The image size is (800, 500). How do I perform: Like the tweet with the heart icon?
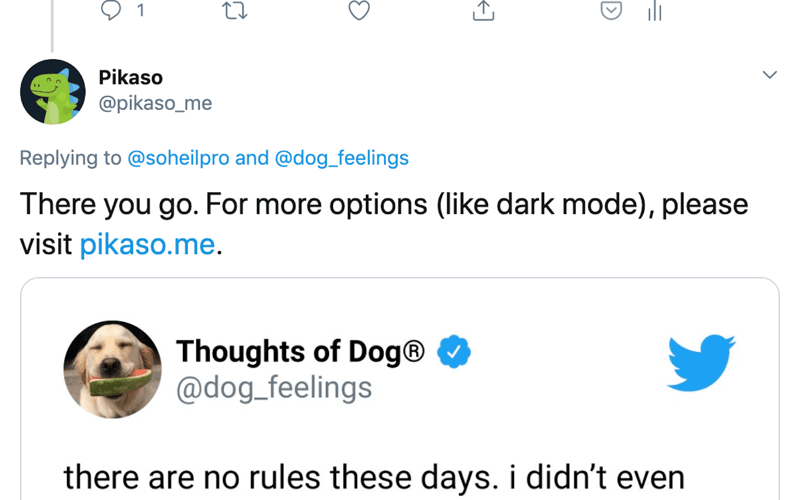359,11
